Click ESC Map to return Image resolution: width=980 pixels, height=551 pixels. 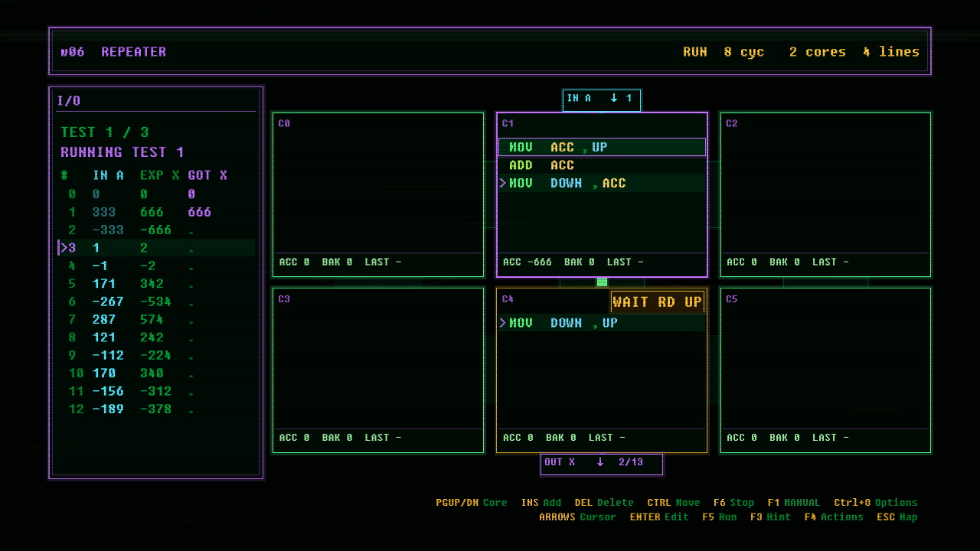point(897,517)
